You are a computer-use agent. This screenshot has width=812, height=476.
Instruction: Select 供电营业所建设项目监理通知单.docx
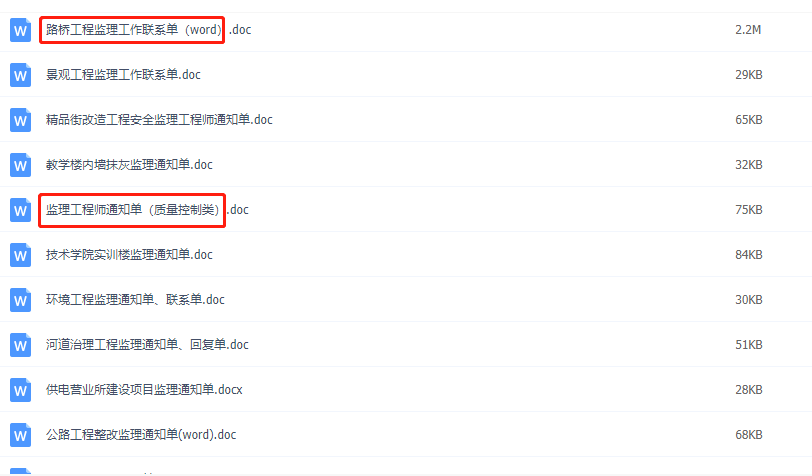[x=144, y=390]
